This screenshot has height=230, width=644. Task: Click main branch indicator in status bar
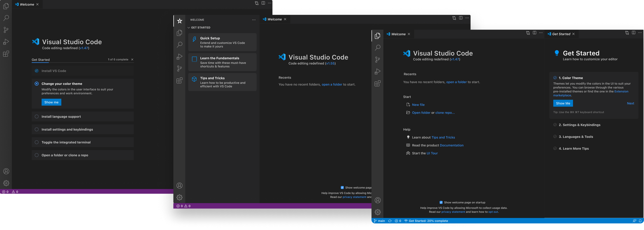379,221
